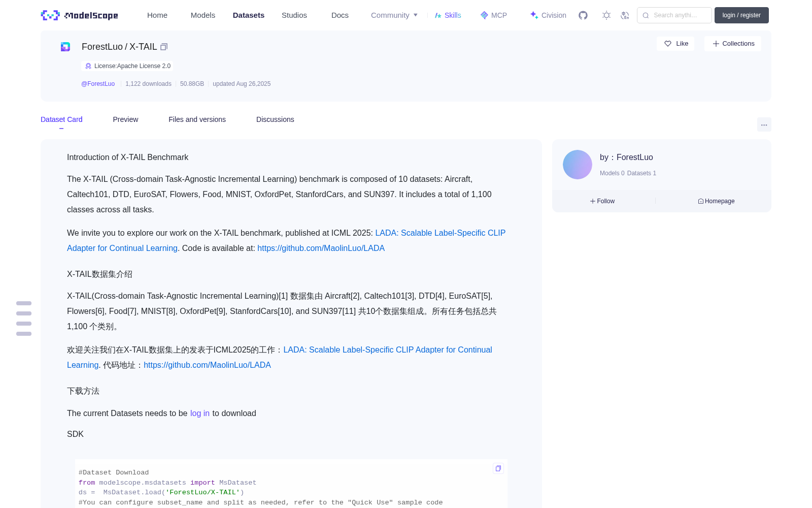
Task: Toggle the light/dark theme icon
Action: click(606, 15)
